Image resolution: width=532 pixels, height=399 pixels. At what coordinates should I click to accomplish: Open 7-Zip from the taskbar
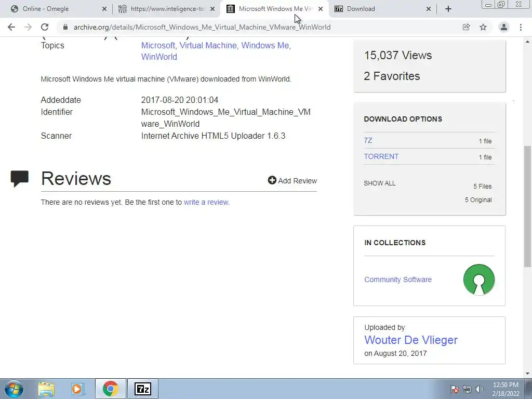click(x=143, y=389)
